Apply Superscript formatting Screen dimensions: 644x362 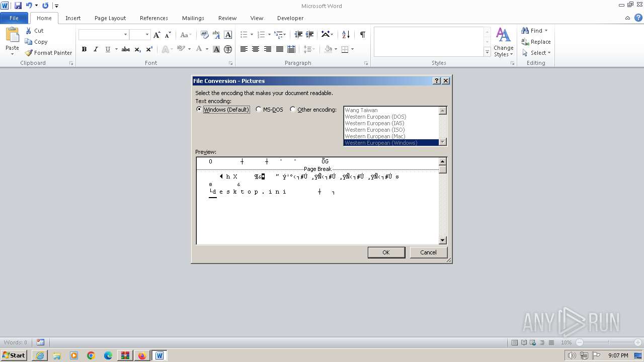click(x=149, y=49)
